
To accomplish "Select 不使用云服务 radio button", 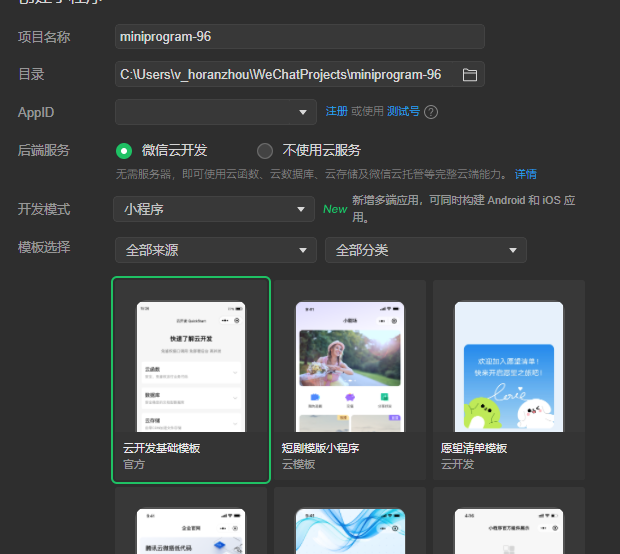I will tap(265, 151).
